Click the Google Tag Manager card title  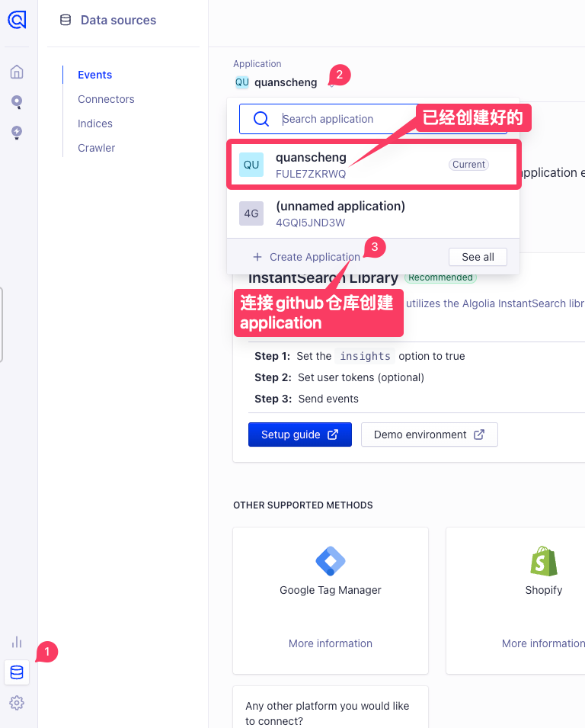pyautogui.click(x=331, y=590)
